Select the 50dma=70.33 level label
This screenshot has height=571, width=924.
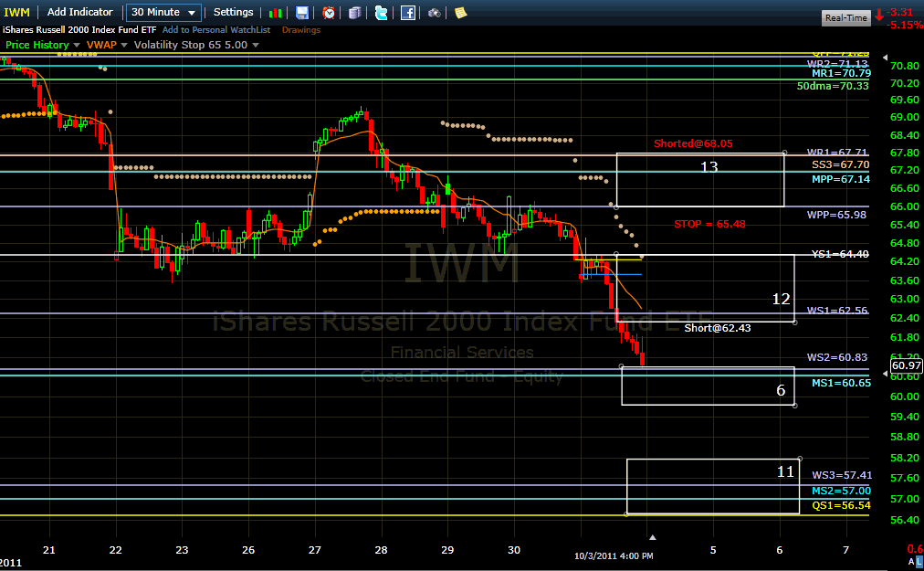[833, 86]
